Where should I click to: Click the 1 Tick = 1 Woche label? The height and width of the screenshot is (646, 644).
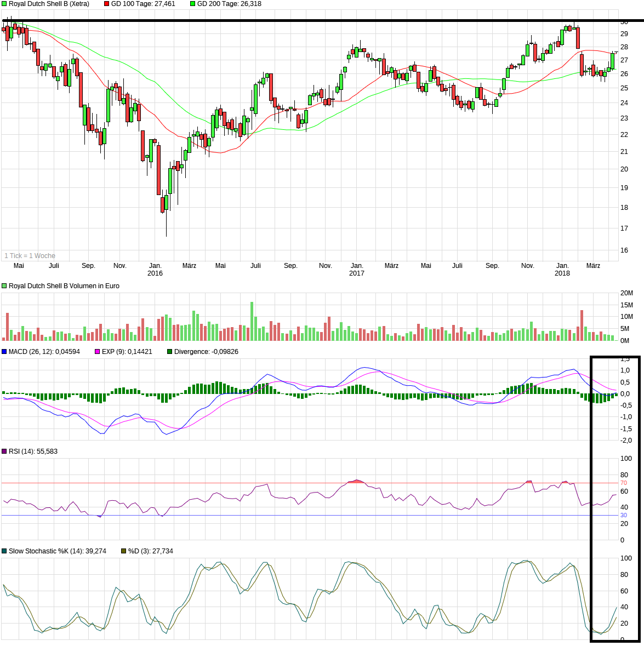tap(30, 255)
